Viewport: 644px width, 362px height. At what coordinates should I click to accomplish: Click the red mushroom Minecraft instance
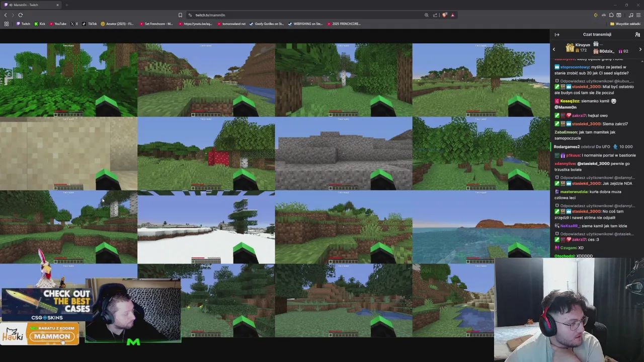[206, 154]
